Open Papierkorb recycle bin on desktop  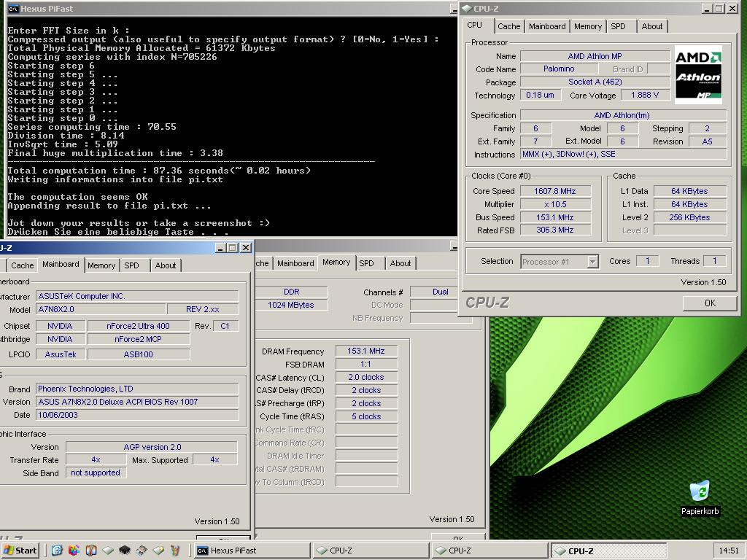tap(700, 497)
